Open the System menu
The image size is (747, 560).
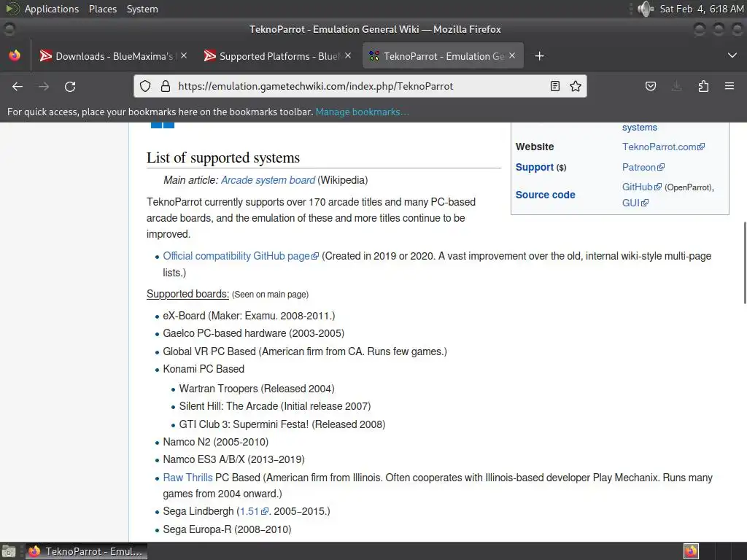click(x=142, y=9)
